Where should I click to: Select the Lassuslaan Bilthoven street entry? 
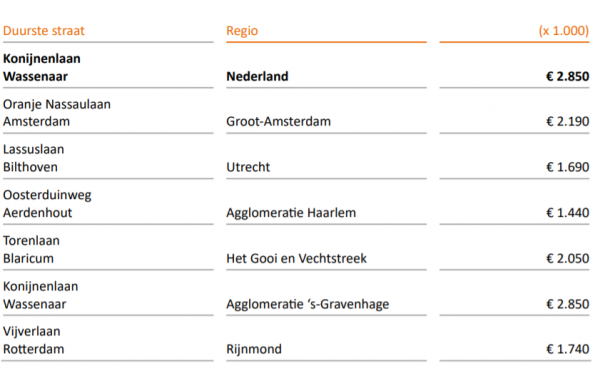(33, 158)
